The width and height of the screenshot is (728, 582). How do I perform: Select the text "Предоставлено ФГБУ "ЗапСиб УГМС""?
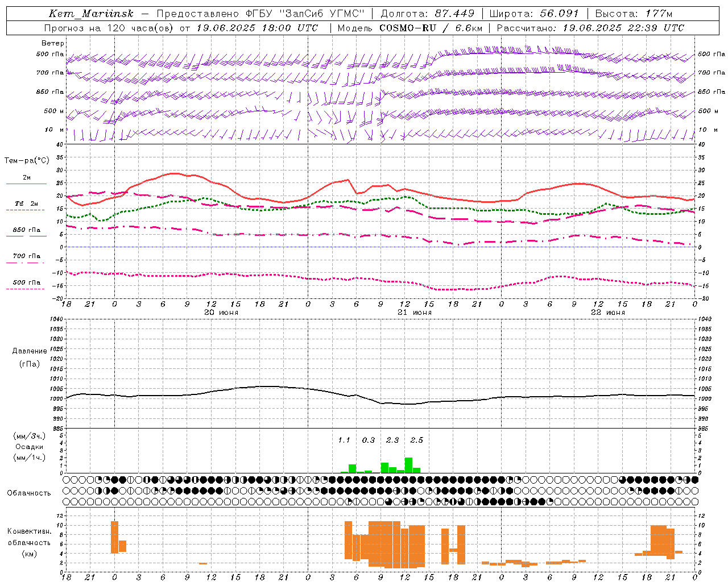click(x=260, y=14)
